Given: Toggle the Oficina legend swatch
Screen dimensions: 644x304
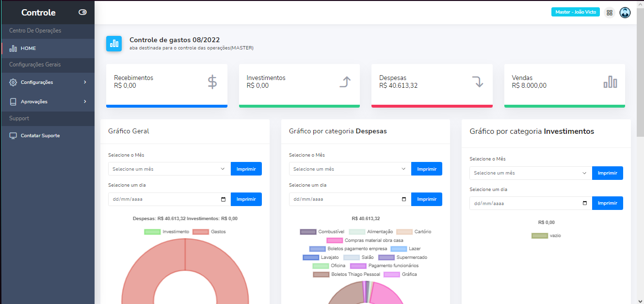Looking at the screenshot, I should (321, 266).
